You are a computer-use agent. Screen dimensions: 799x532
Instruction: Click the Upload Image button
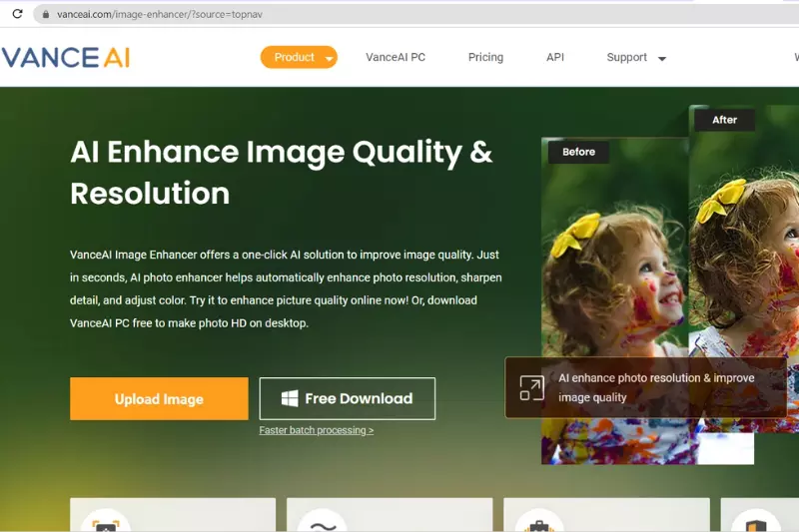pyautogui.click(x=159, y=399)
